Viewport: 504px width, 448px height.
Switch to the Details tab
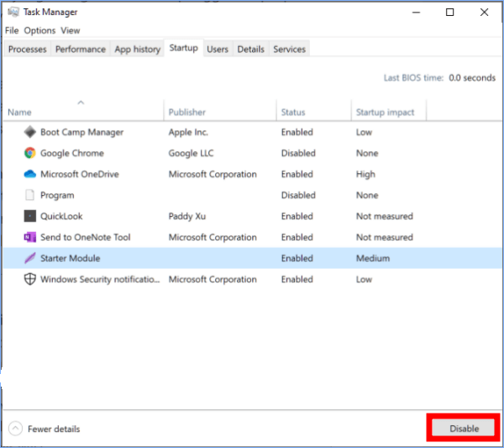[x=250, y=50]
